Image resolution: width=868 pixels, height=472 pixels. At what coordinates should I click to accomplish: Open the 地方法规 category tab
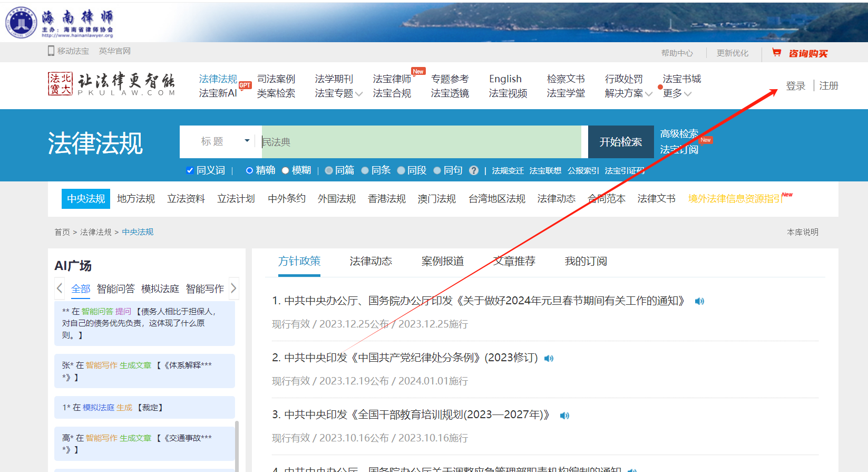136,199
